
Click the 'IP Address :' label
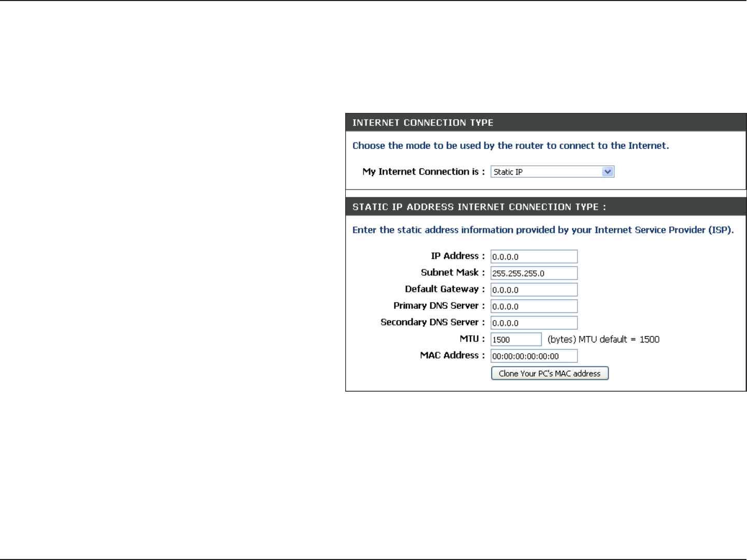(x=458, y=256)
